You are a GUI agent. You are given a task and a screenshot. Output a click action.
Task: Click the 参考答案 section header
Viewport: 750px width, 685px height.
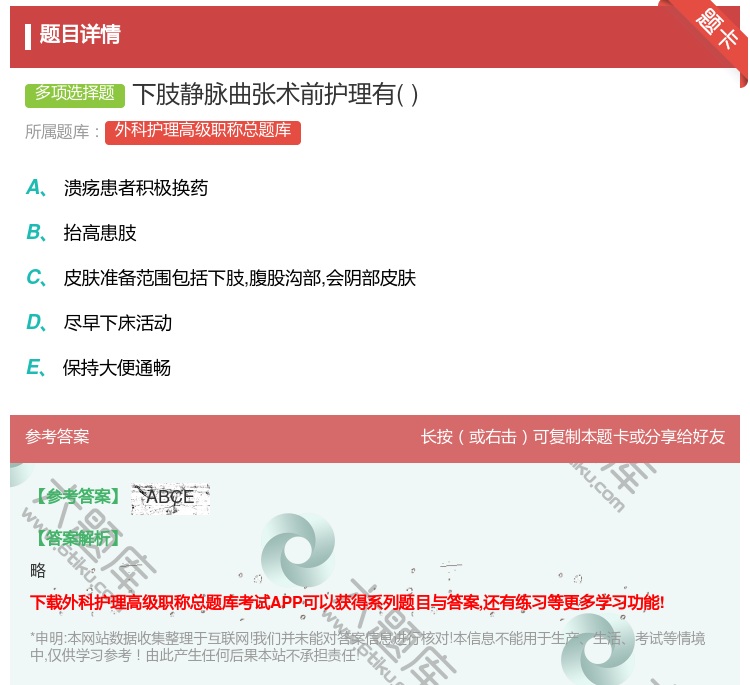57,437
